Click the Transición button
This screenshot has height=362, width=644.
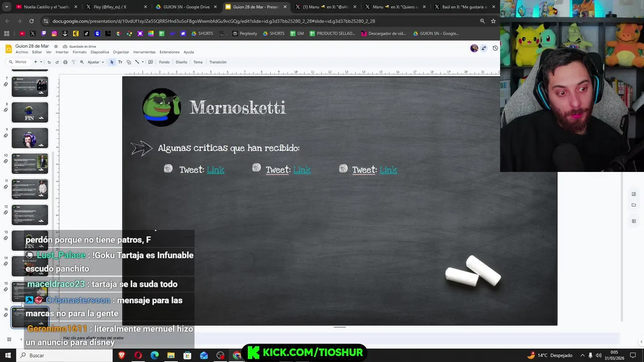point(218,62)
